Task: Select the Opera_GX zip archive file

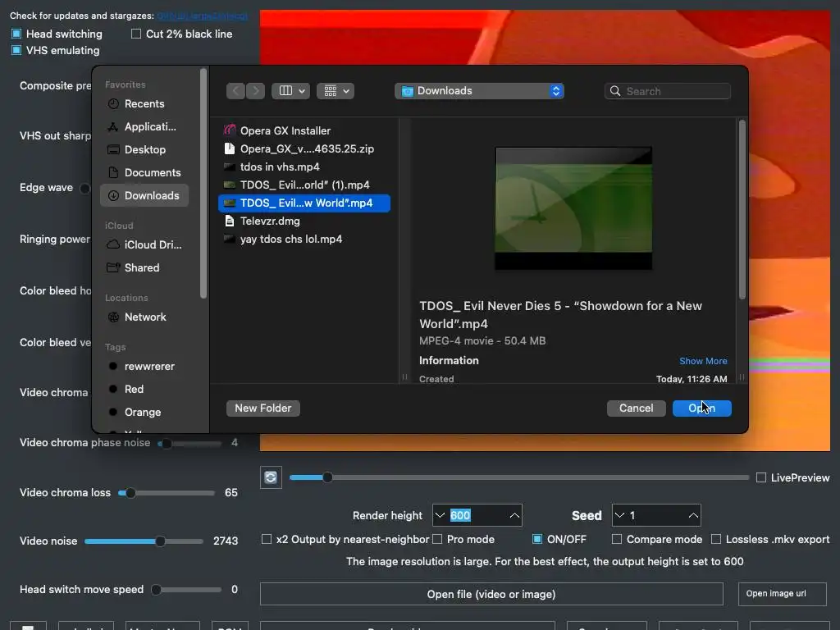Action: (304, 149)
